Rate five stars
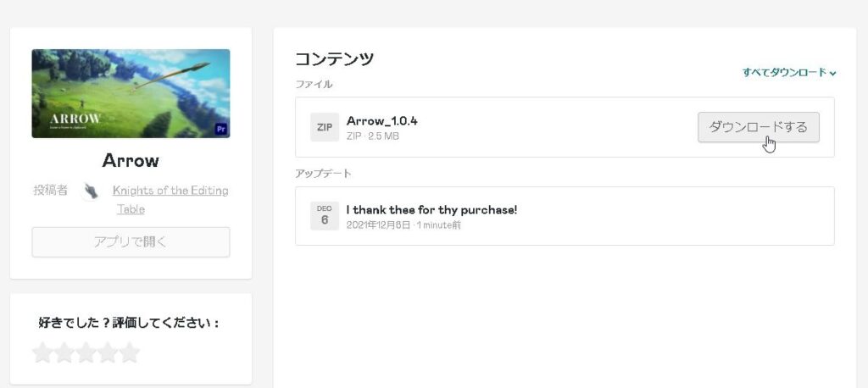Screen dimensions: 868x388 (129, 352)
